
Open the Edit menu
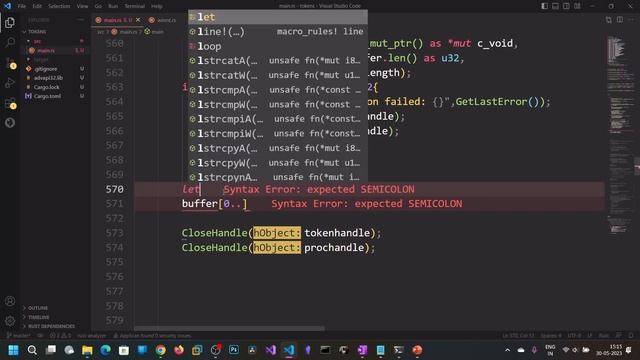click(x=37, y=6)
